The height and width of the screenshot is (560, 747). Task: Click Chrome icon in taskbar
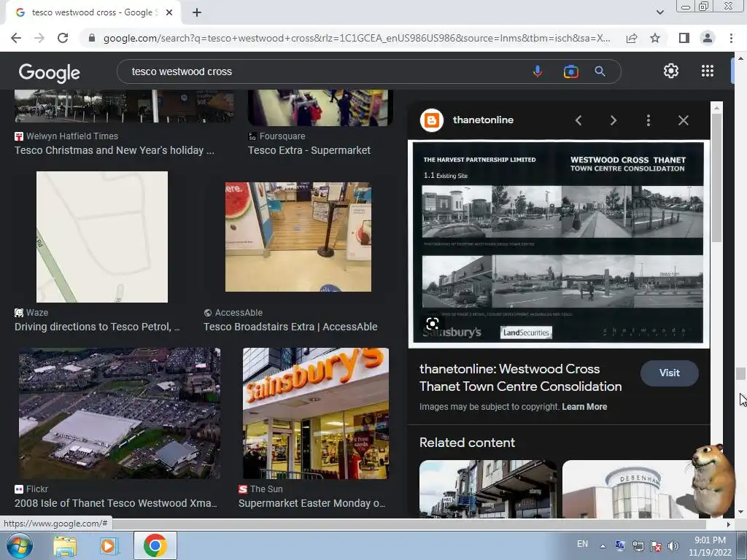(155, 545)
